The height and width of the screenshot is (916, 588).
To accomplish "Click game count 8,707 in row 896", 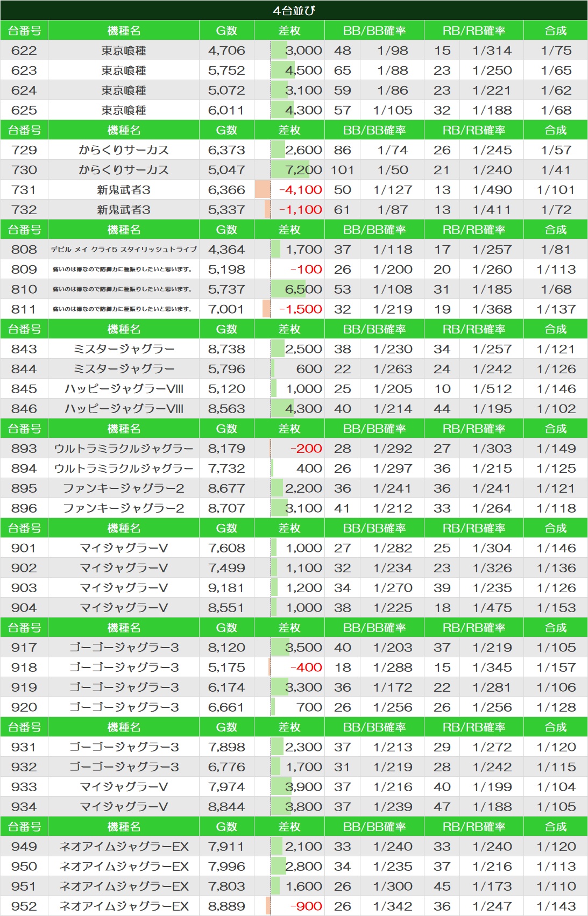I will [x=226, y=508].
